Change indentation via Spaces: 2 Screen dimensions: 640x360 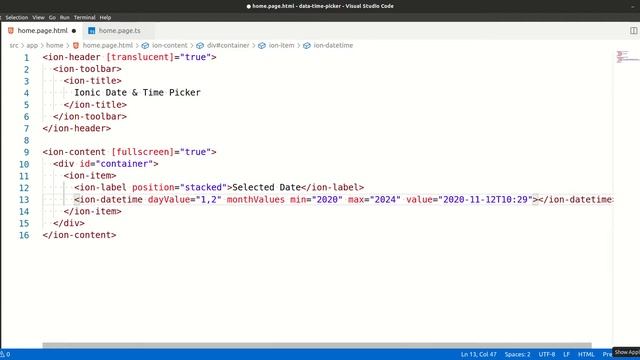coord(517,354)
